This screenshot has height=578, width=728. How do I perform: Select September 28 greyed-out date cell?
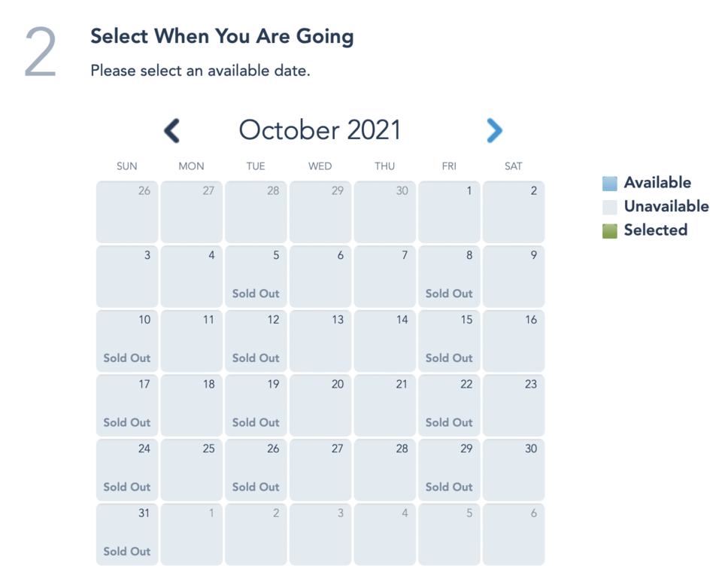pos(256,211)
